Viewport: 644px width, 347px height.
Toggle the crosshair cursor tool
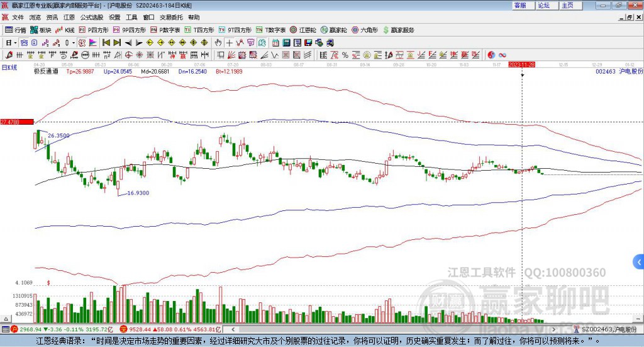point(229,43)
